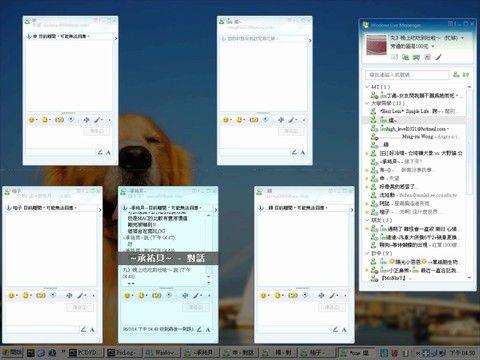Click taskbar clock showing 下午 04:50
The height and width of the screenshot is (360, 480).
[x=462, y=352]
